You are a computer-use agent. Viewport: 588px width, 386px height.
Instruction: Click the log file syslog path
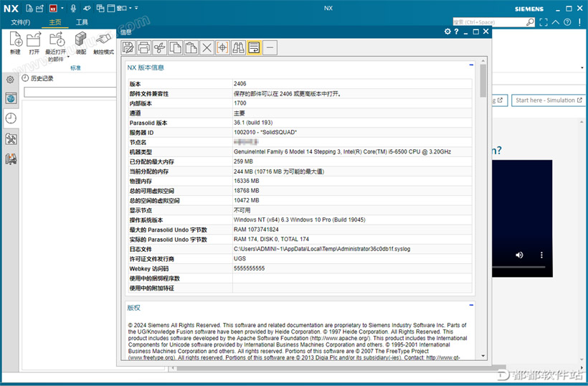[322, 249]
